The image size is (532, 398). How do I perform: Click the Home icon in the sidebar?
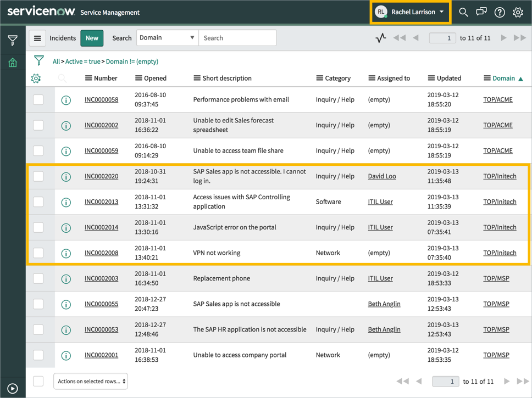tap(12, 62)
